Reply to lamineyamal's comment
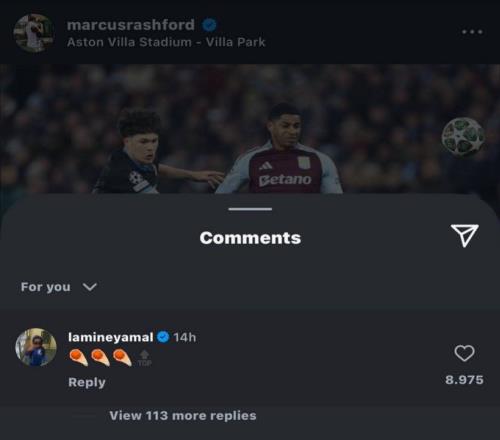This screenshot has width=500, height=440. coord(87,382)
